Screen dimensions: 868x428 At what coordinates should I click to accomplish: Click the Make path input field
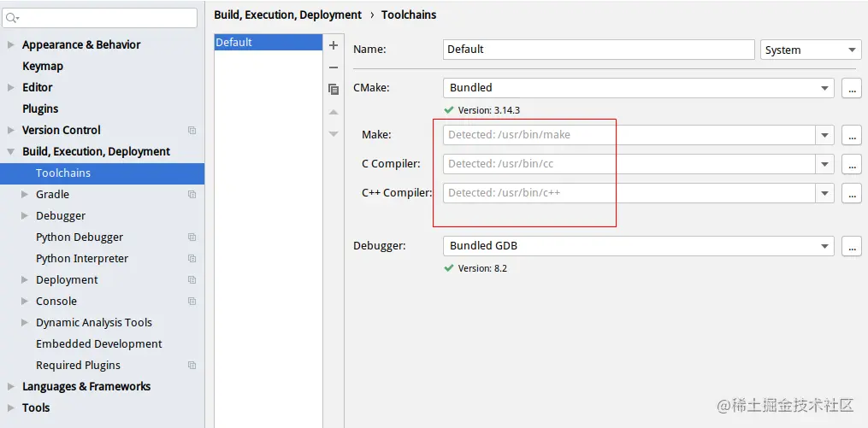(x=629, y=135)
